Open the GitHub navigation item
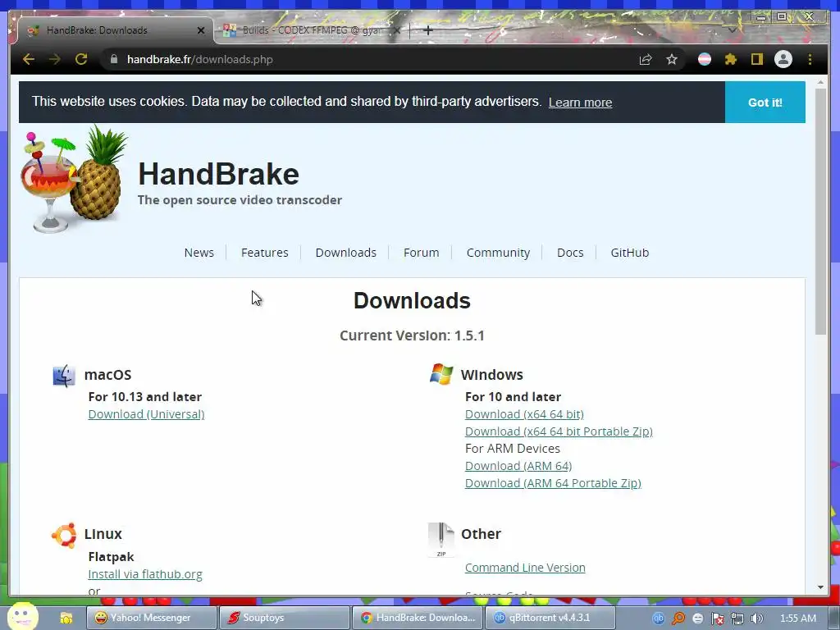Viewport: 840px width, 630px height. click(629, 253)
